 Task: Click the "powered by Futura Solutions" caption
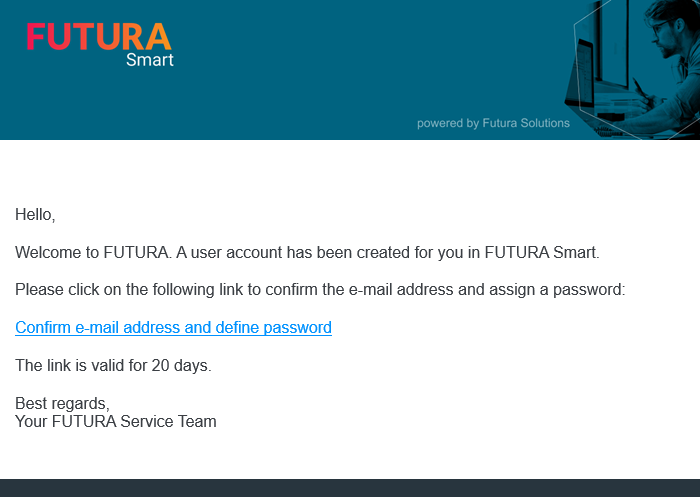point(493,123)
